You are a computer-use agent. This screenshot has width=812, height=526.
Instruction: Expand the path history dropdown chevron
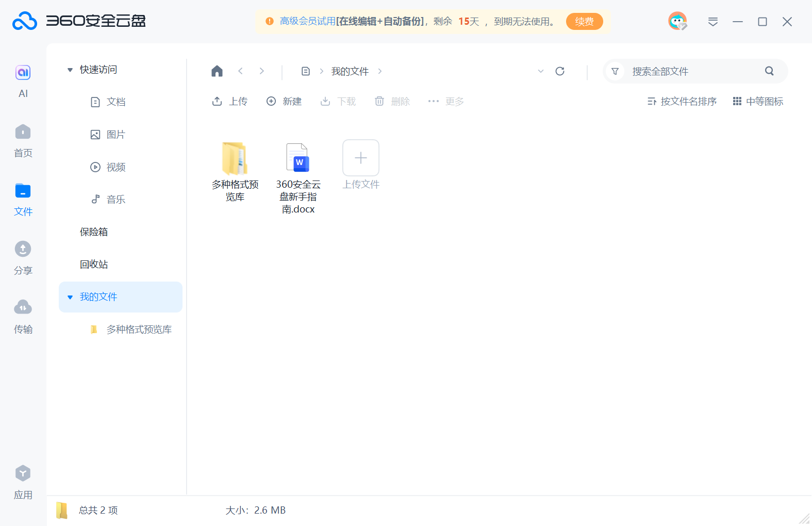541,71
